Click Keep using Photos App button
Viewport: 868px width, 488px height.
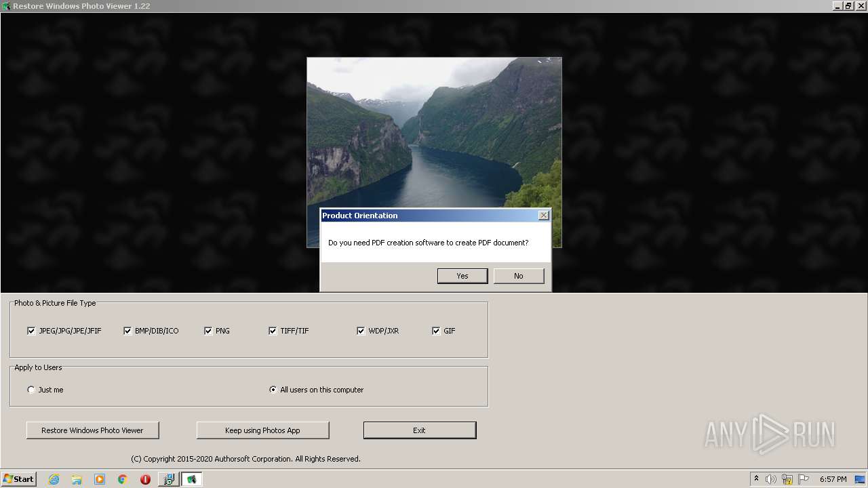[262, 430]
